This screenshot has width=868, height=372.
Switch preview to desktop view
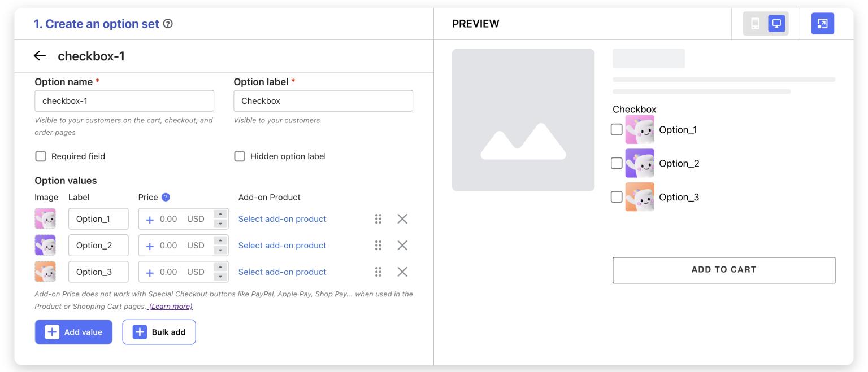[775, 23]
